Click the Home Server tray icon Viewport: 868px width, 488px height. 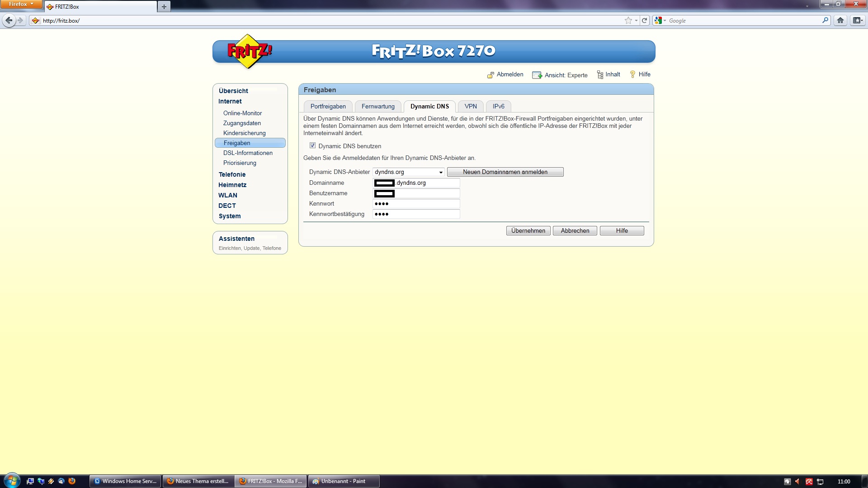(x=787, y=482)
